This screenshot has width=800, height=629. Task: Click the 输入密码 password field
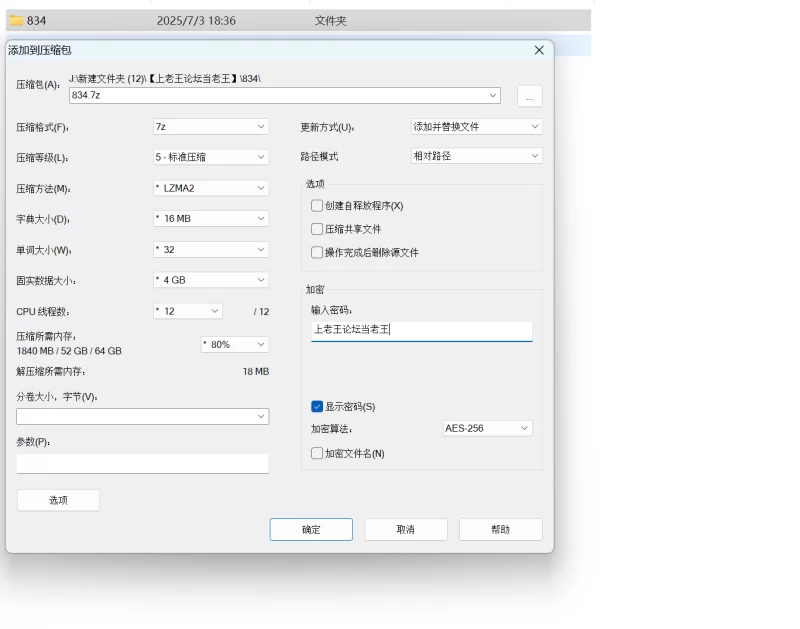point(421,331)
